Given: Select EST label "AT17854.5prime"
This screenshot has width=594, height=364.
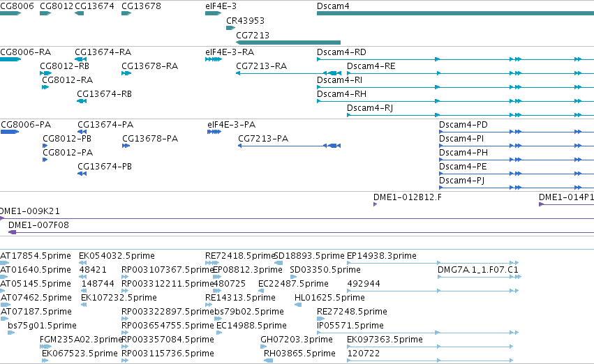Looking at the screenshot, I should point(36,256).
